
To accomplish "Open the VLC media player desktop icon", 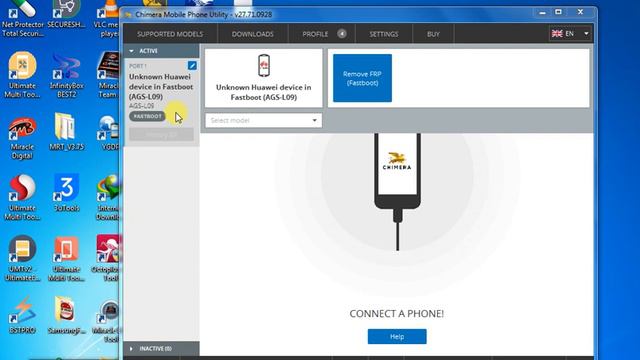I will point(107,18).
